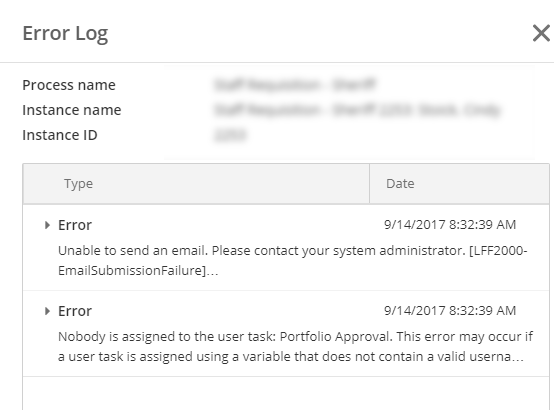Click the Error label of the Portfolio Approval row
The height and width of the screenshot is (410, 554).
[x=75, y=311]
